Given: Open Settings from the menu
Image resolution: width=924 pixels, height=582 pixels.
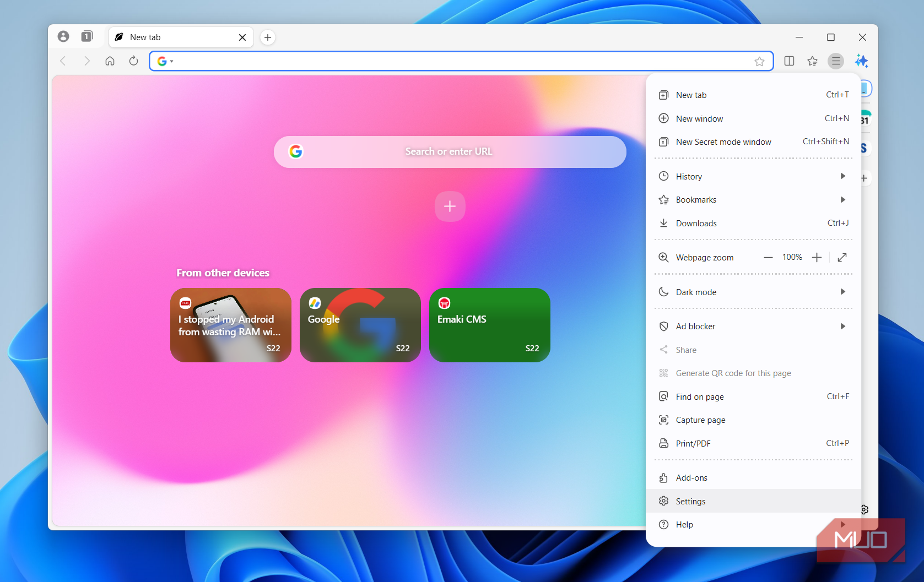Looking at the screenshot, I should 753,502.
